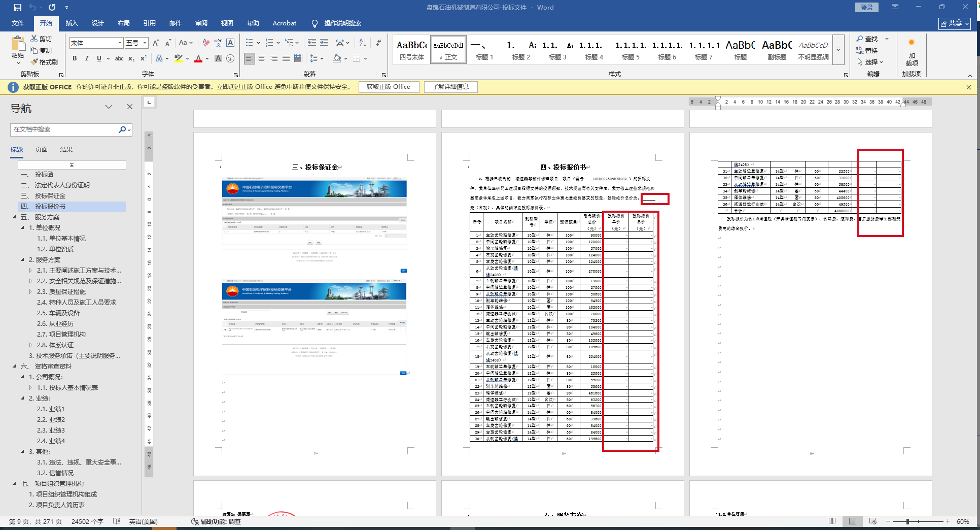The image size is (980, 530).
Task: Expand the 2.1. 主要阐述施工方案 heading
Action: coord(30,271)
